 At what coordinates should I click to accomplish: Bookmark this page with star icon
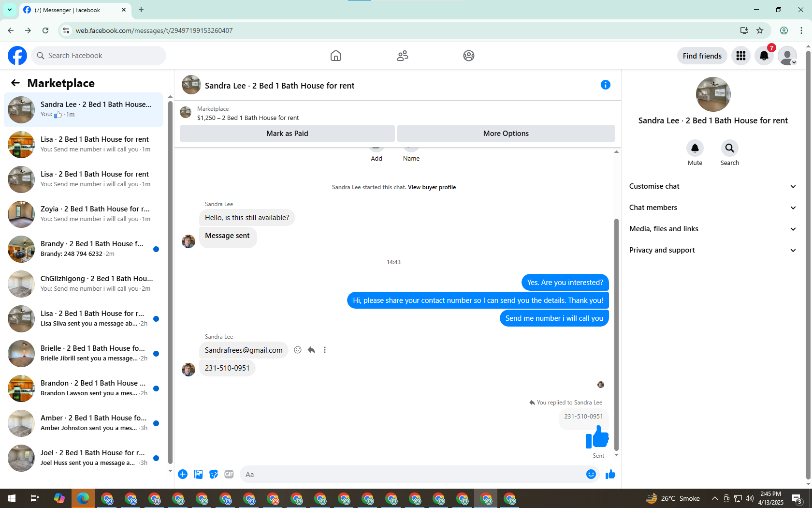[760, 30]
